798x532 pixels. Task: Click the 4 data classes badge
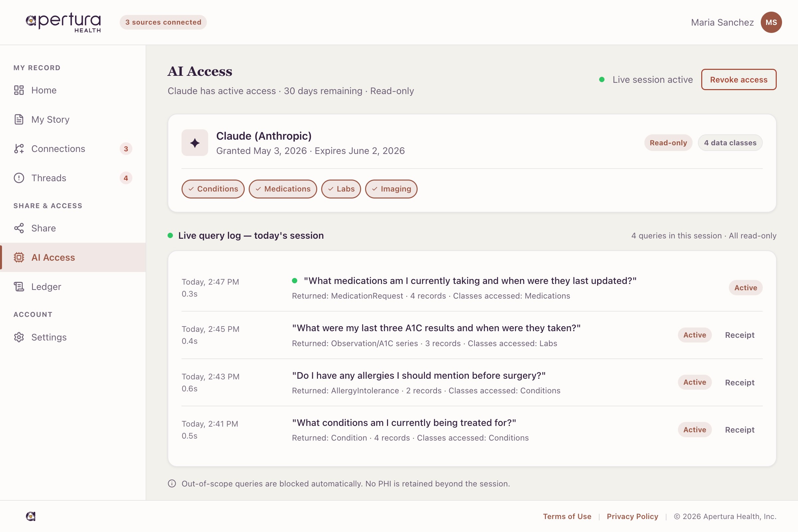coord(730,143)
